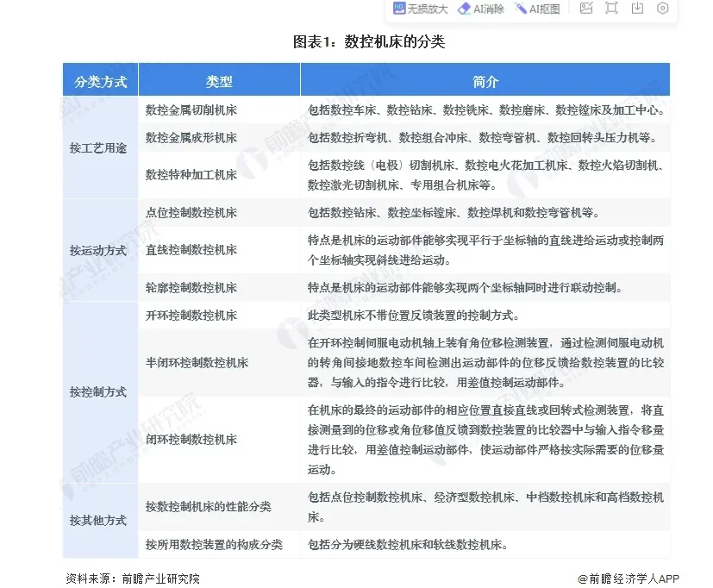Screen dimensions: 713x588
Task: Click the image edit icon in the toolbar
Action: coord(585,9)
